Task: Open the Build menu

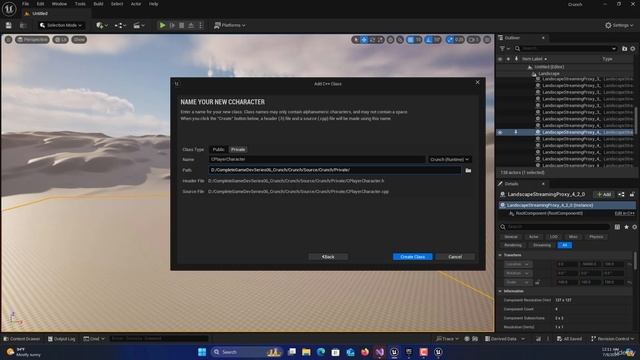Action: point(98,4)
